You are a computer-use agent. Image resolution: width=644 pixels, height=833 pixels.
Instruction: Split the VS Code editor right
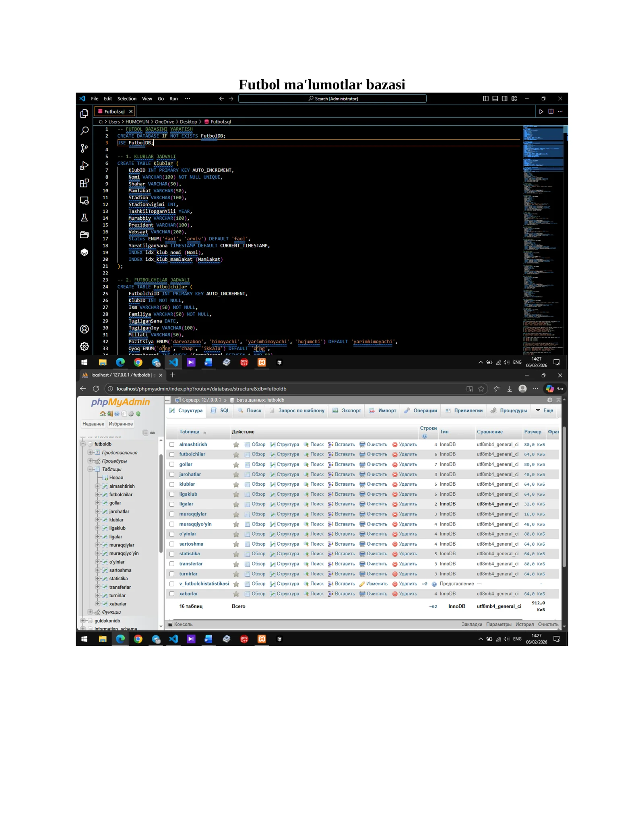[x=551, y=111]
